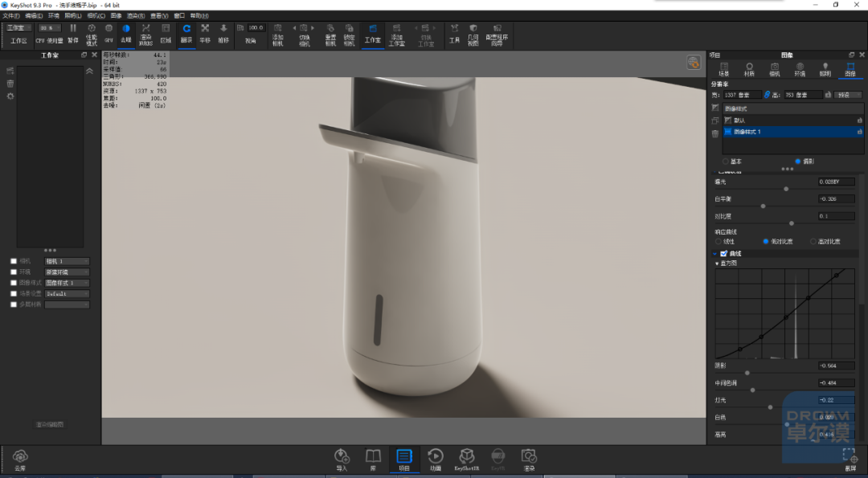The width and height of the screenshot is (868, 478).
Task: Enable the 相机 checkbox in studio panel
Action: pyautogui.click(x=14, y=261)
